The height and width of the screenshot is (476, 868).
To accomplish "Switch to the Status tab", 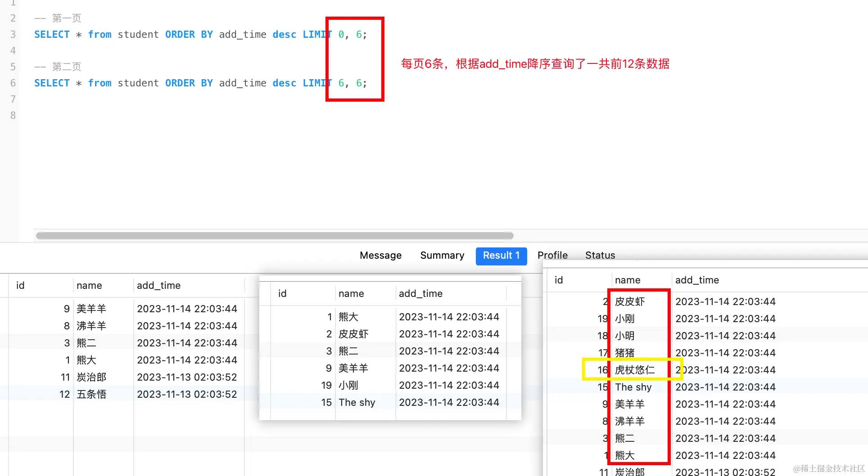I will [x=600, y=256].
